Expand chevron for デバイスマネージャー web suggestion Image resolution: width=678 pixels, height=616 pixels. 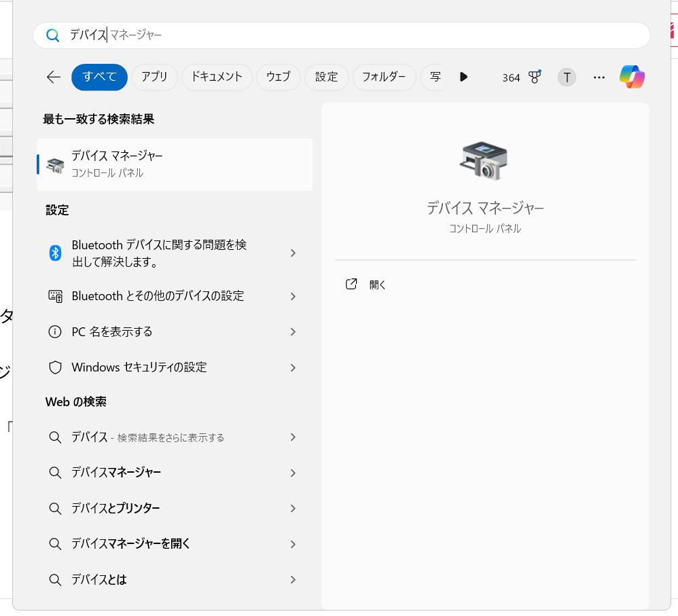293,473
